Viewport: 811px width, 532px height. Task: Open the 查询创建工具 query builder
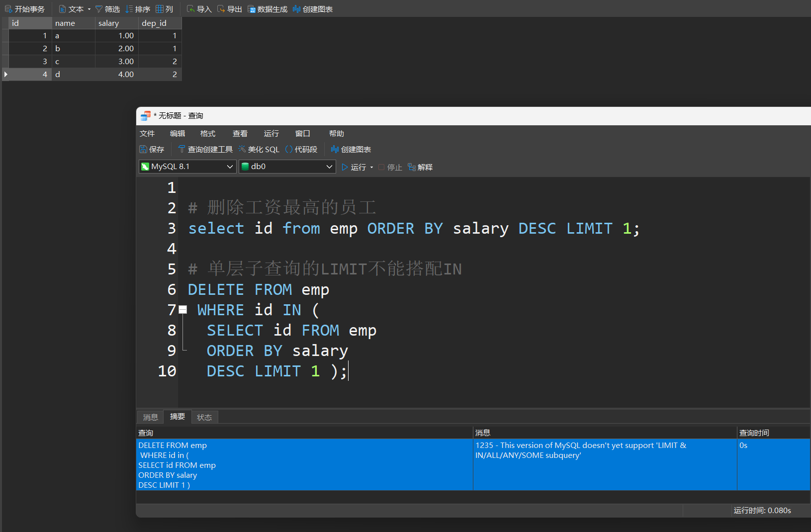click(205, 149)
